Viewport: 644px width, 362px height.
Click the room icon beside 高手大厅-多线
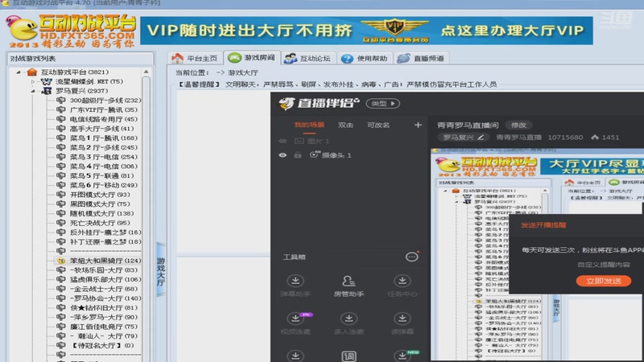coord(61,129)
